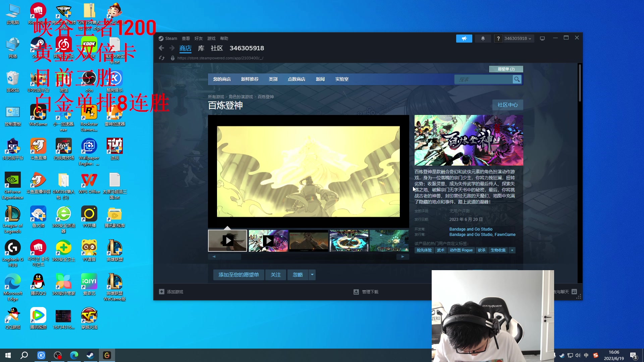Screen dimensions: 644x362
Task: Open the 查看 menu
Action: (x=186, y=39)
